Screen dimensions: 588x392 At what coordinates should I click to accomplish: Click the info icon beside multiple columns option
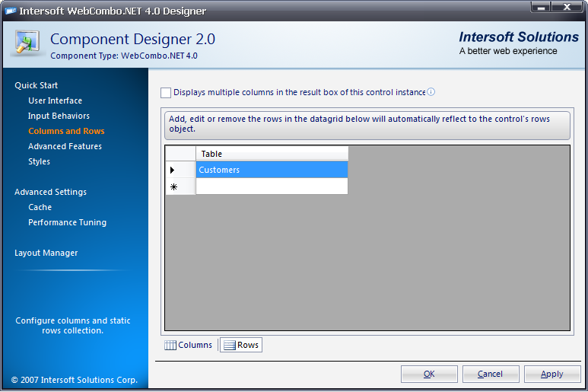[x=431, y=92]
